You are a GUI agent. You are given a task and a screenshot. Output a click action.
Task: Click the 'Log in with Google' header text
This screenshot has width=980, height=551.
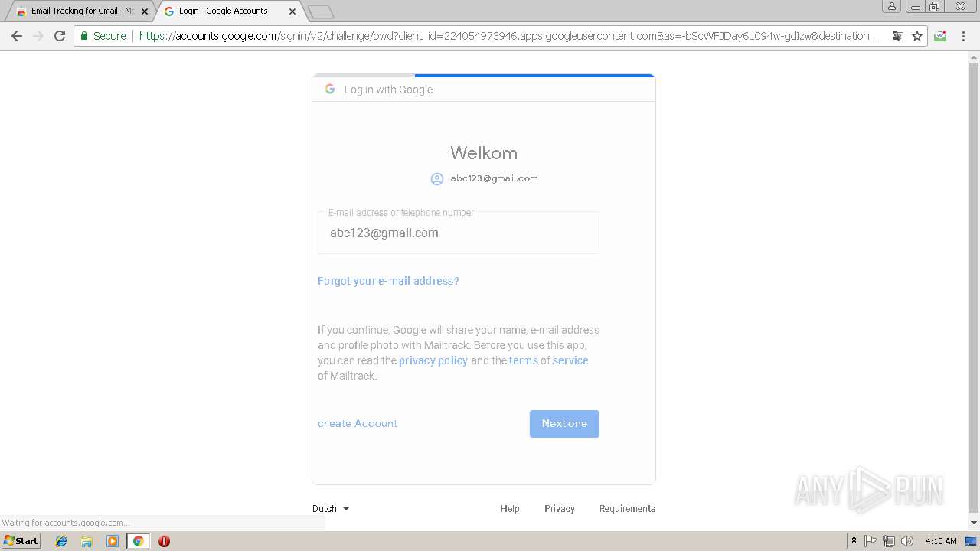point(388,90)
